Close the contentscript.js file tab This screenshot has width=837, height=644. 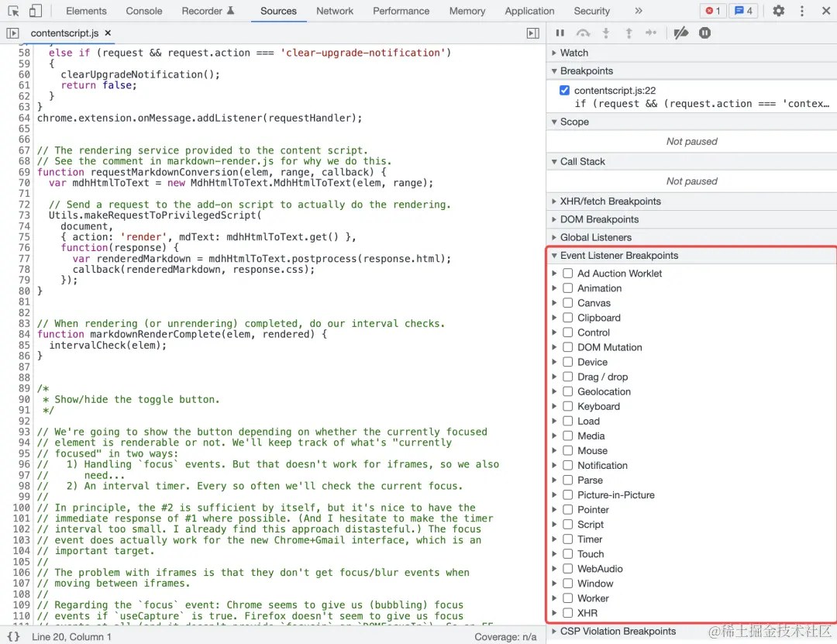[108, 33]
